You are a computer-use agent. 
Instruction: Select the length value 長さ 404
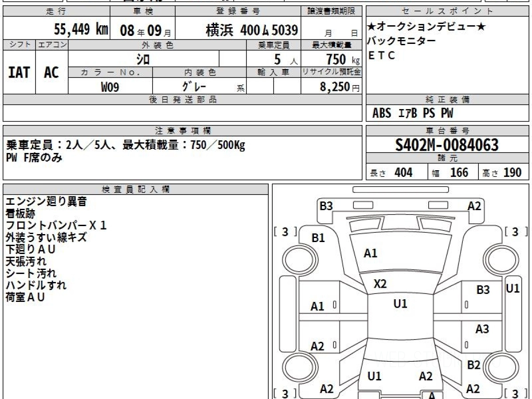tap(391, 172)
